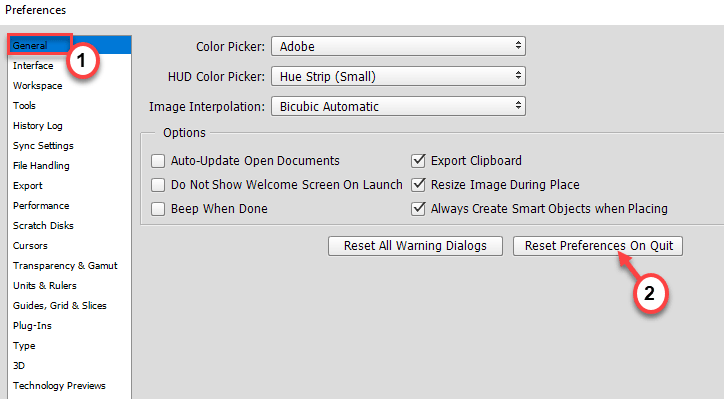Open the Color Picker dropdown
This screenshot has height=399, width=724.
[398, 46]
